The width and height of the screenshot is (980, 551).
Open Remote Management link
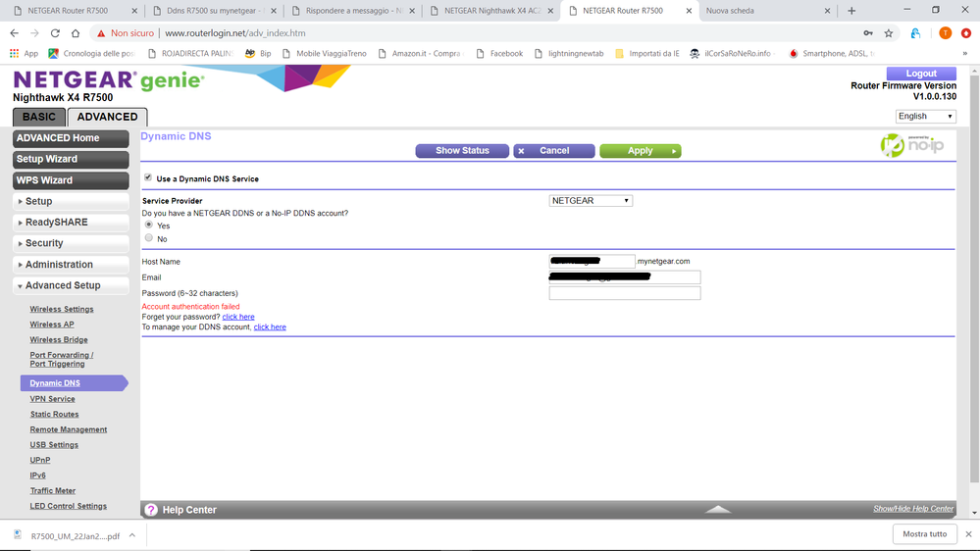(69, 429)
